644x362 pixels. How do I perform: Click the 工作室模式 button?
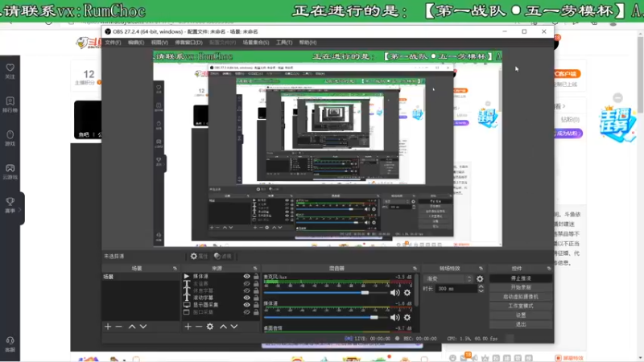pyautogui.click(x=520, y=306)
